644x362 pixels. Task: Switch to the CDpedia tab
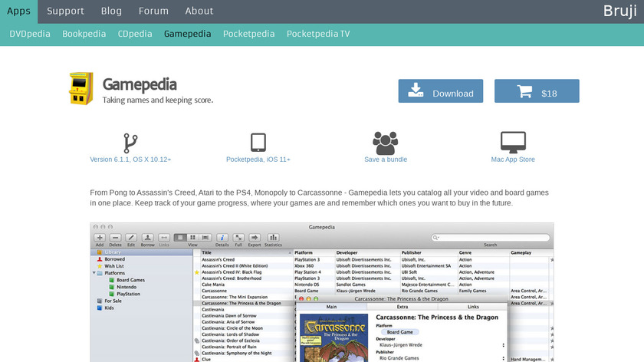135,34
